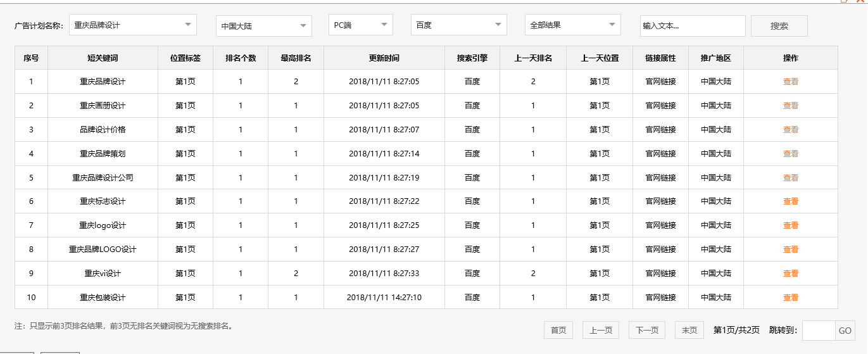Click 查看 for row 重庆品牌设计

791,82
